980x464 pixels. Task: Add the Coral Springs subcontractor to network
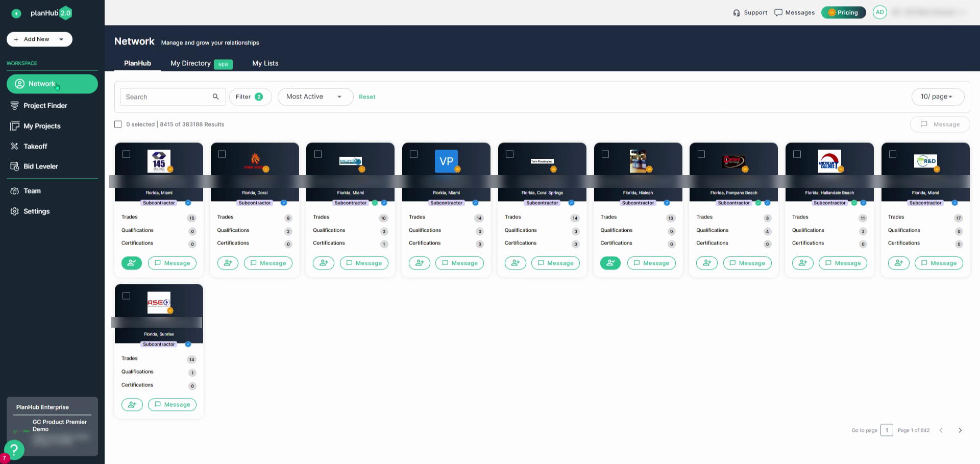[515, 263]
